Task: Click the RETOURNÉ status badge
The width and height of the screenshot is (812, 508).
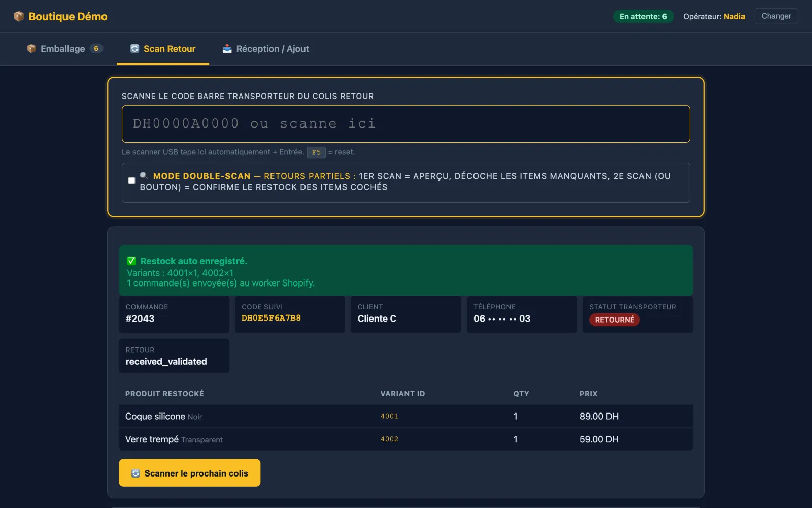Action: coord(615,320)
